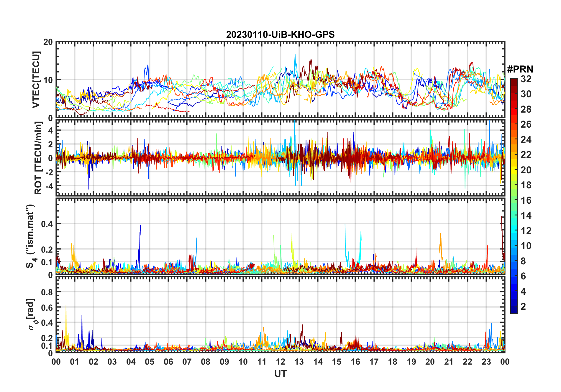Click colorbar tick label 2
561x392 pixels.
click(x=523, y=307)
